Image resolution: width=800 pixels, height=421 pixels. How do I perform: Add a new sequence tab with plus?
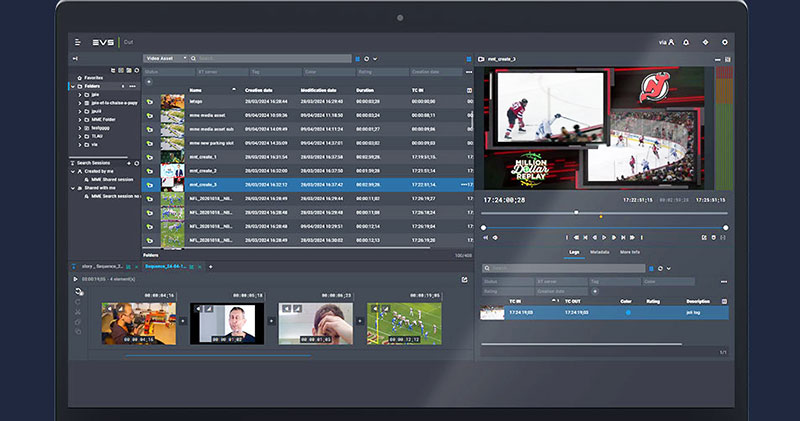211,267
